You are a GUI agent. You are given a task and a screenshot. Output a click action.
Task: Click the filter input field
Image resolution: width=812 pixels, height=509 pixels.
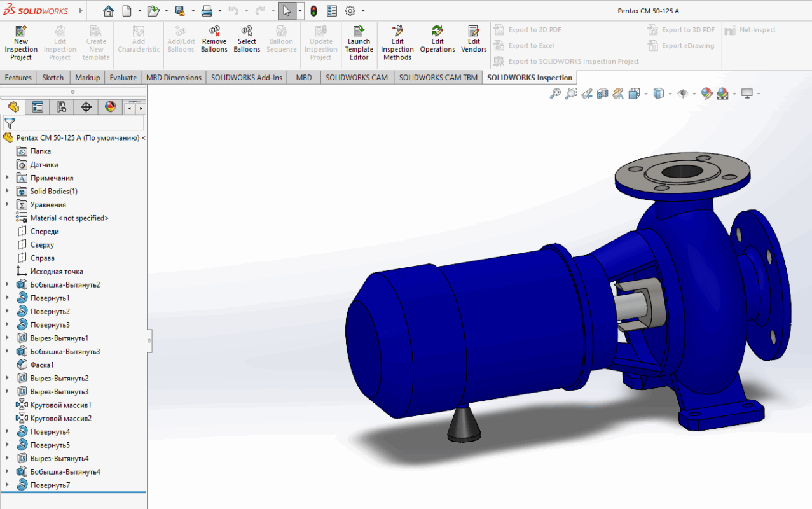(x=80, y=123)
